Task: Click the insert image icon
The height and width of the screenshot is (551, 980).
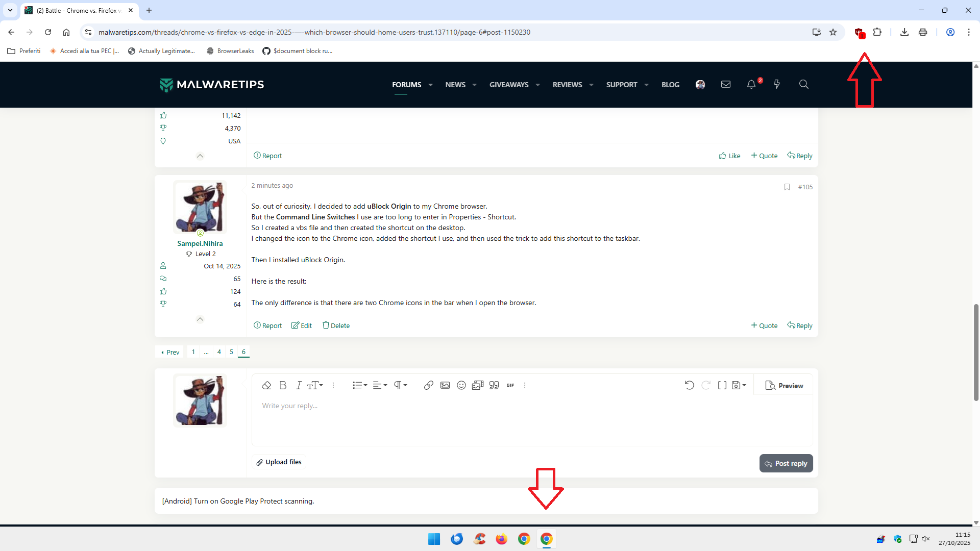Action: (x=445, y=385)
